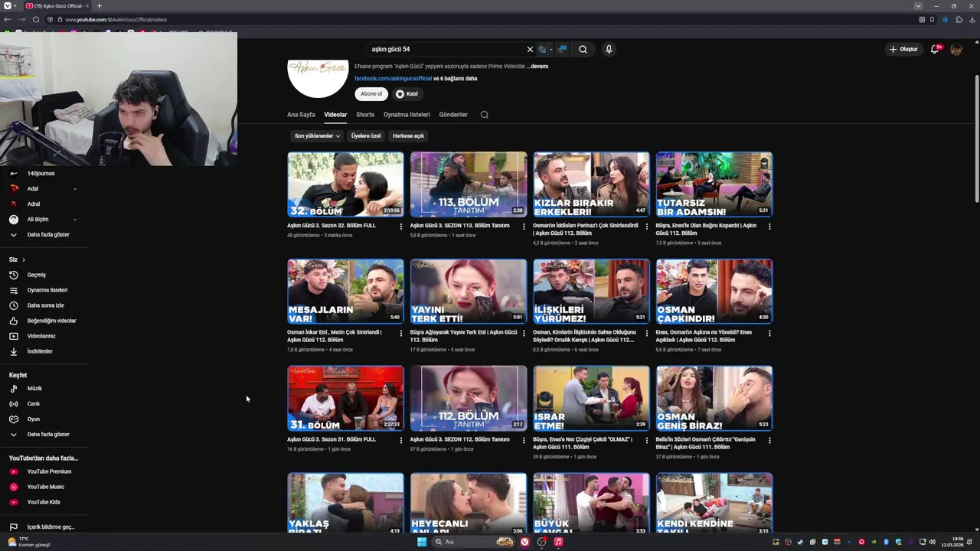Open Oynatma listeleri channel tab
Viewport: 980px width, 551px height.
[407, 115]
